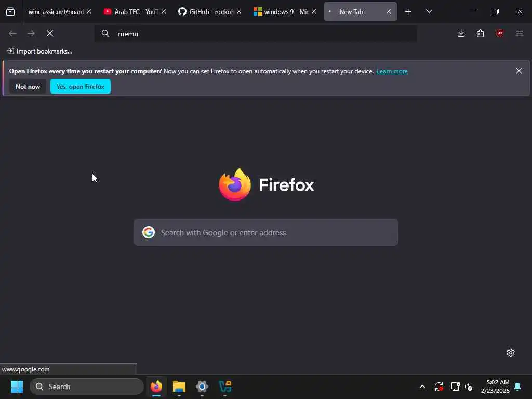Close the New Tab tab
Viewport: 532px width, 399px height.
point(389,11)
